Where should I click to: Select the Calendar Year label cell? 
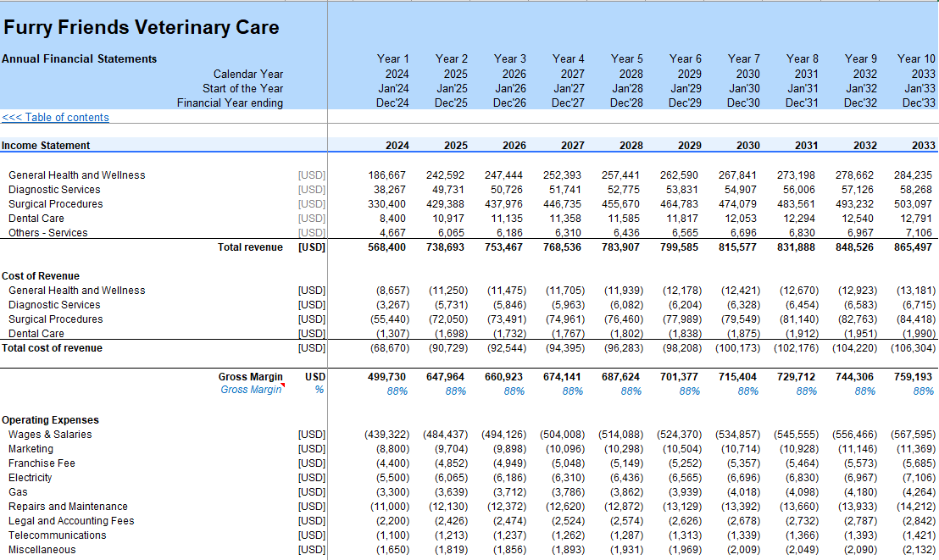click(x=247, y=75)
